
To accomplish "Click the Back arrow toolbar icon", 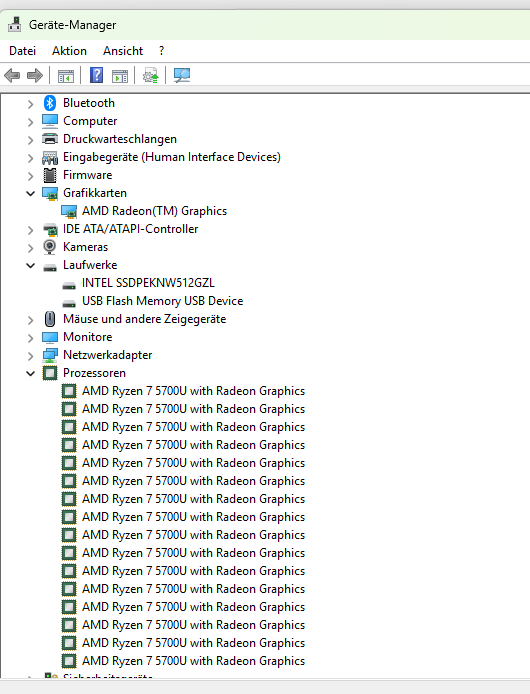I will pyautogui.click(x=12, y=75).
